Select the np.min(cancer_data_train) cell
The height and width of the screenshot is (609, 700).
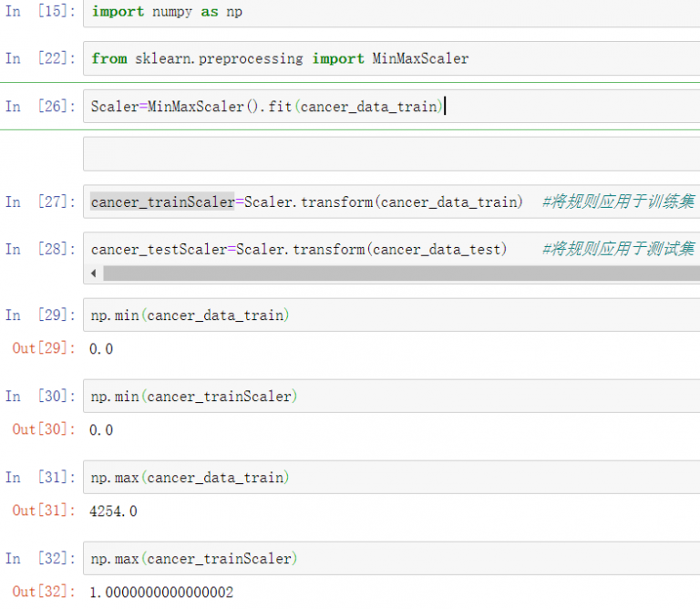click(365, 315)
